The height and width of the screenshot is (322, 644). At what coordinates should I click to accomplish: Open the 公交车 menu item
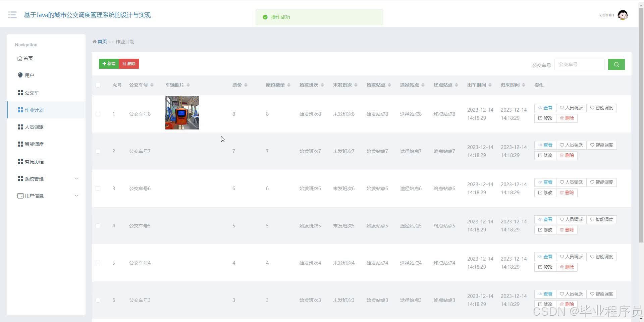coord(46,93)
